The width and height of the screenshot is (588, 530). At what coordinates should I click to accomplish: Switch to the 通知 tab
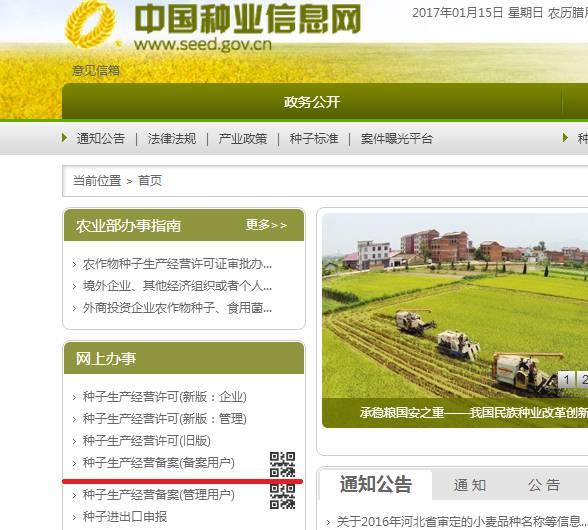coord(470,485)
